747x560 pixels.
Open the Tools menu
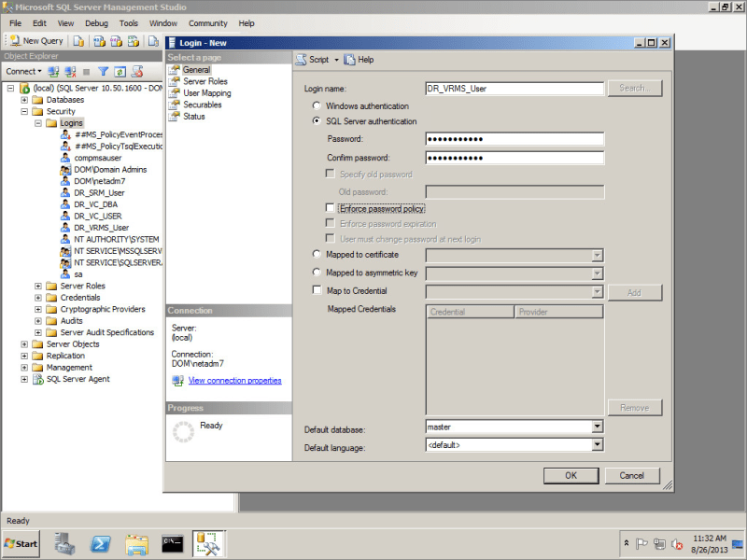pyautogui.click(x=129, y=22)
